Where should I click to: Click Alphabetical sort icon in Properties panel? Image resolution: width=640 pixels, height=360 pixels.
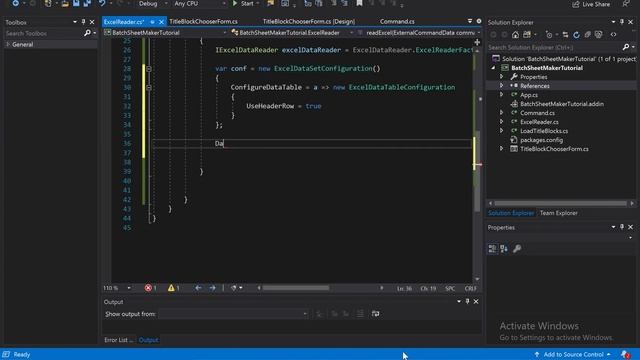[x=504, y=249]
